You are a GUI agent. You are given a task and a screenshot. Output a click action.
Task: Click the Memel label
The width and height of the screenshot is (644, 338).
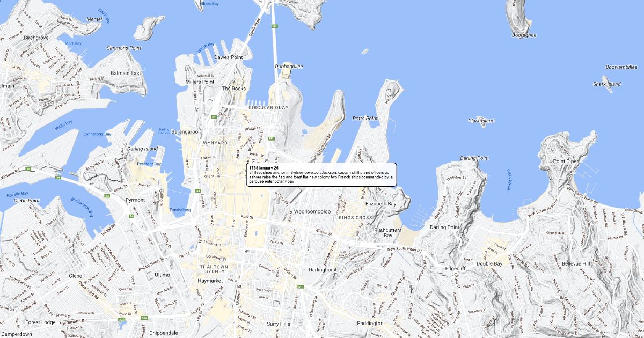point(94,19)
